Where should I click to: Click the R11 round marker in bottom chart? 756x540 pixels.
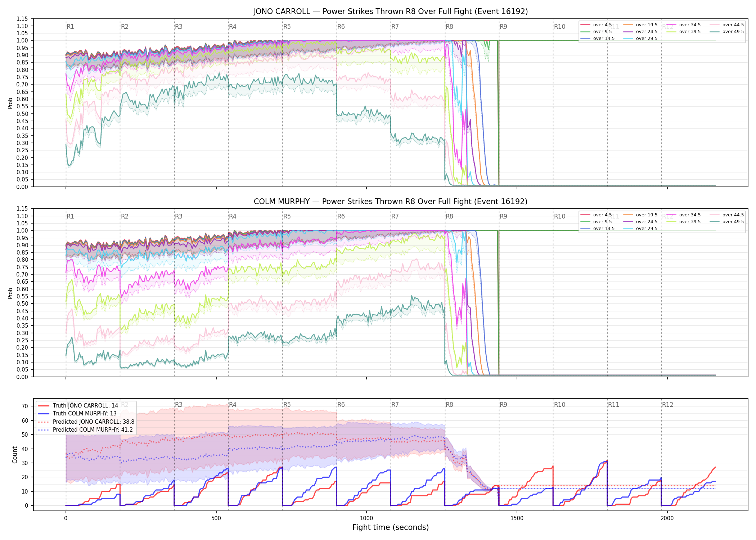(614, 405)
